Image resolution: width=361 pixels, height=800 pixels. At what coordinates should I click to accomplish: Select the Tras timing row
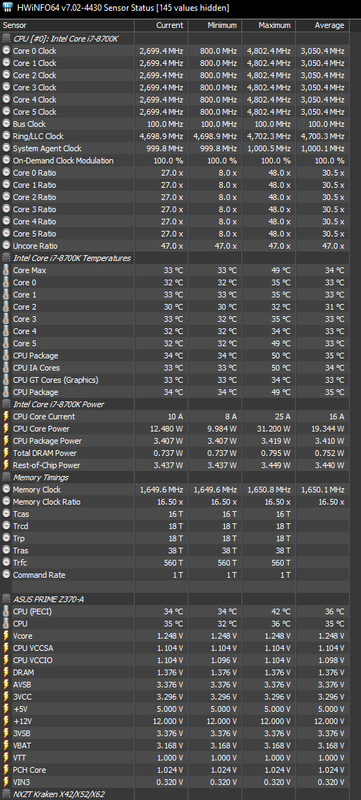pyautogui.click(x=174, y=551)
